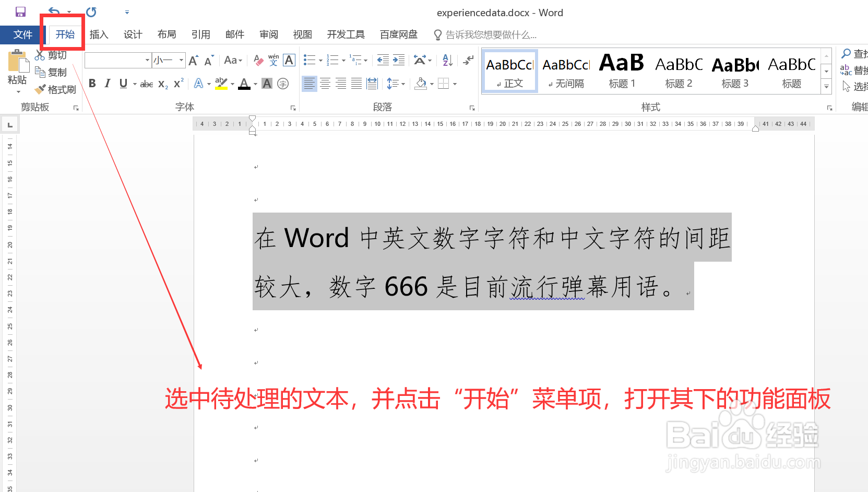Apply distributed alignment

[372, 84]
